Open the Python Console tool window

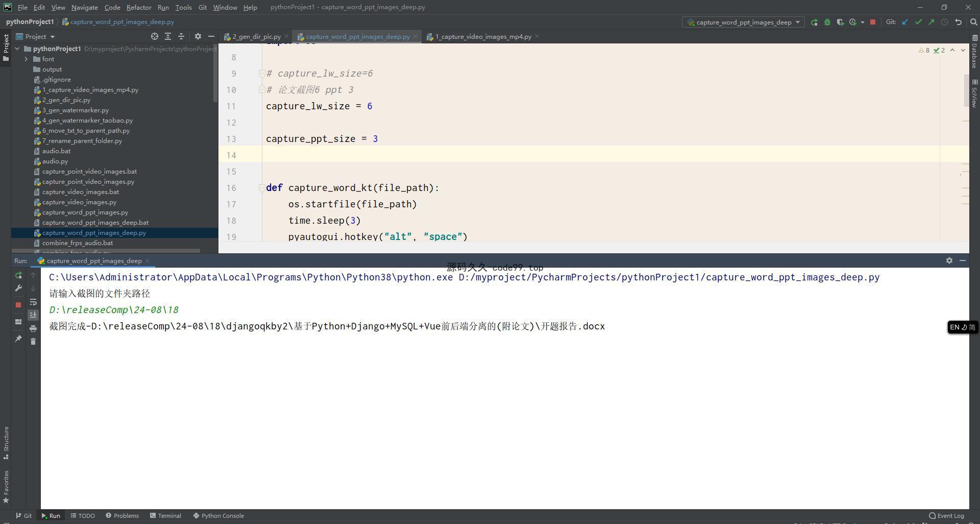click(x=218, y=516)
